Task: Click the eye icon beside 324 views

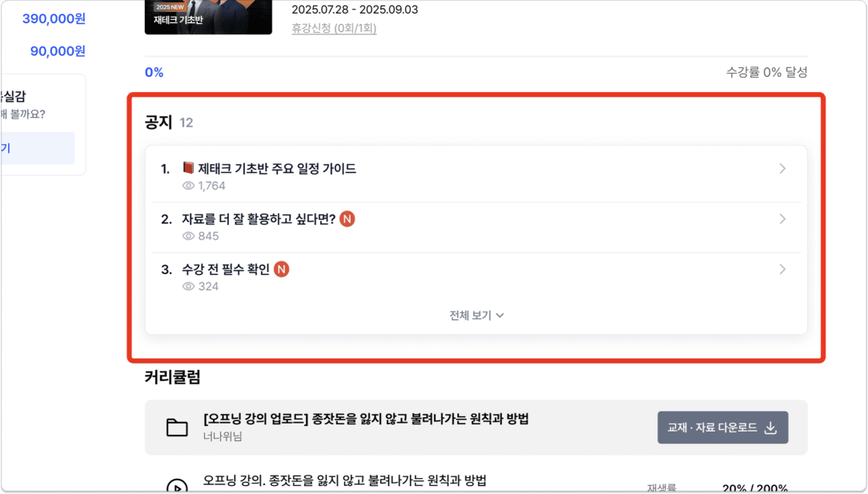Action: pos(188,287)
